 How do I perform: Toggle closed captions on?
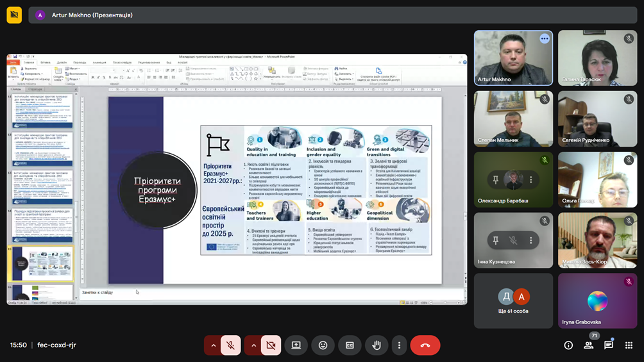(350, 345)
